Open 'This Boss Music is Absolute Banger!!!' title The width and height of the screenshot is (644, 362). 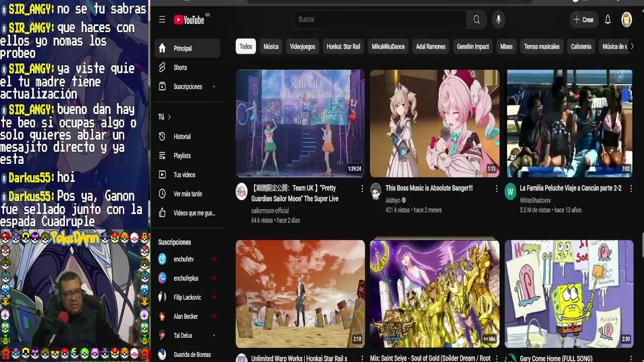point(429,188)
